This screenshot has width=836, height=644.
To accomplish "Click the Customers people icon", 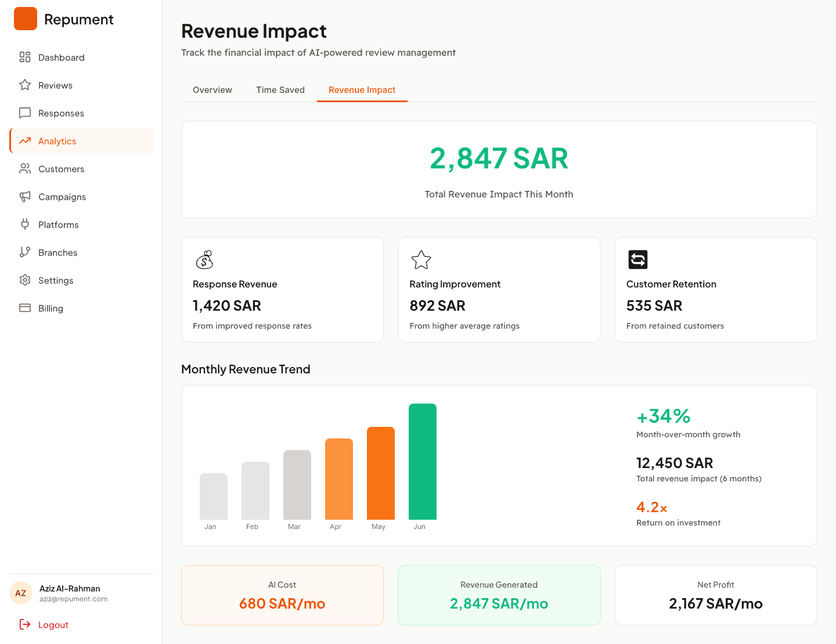I will click(x=25, y=168).
